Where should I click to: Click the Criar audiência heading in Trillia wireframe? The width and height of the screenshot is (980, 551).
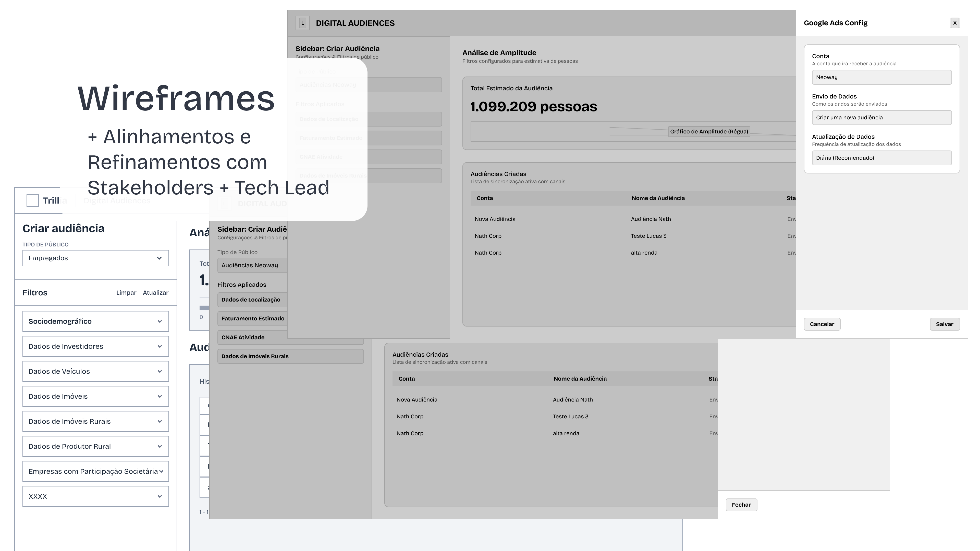point(64,228)
